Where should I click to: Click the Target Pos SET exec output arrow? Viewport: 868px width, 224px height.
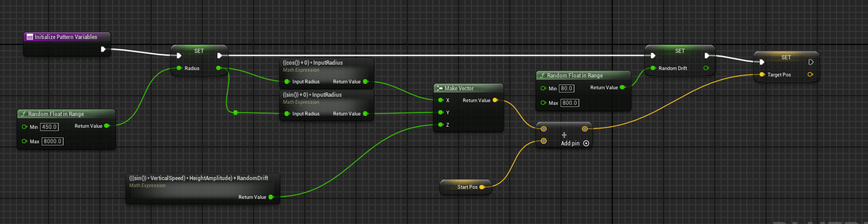tap(811, 62)
